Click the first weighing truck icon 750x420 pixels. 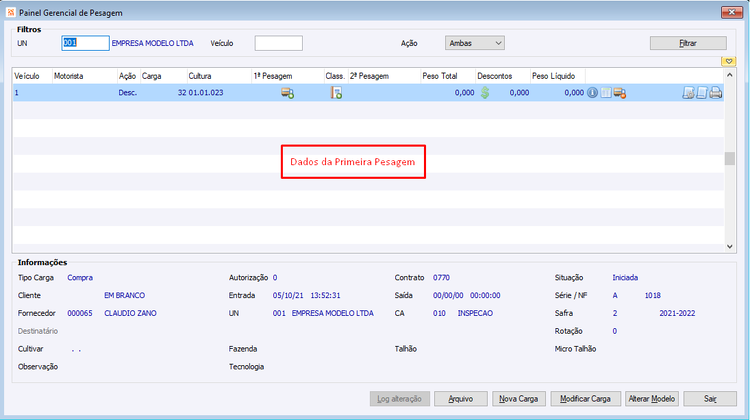coord(287,93)
